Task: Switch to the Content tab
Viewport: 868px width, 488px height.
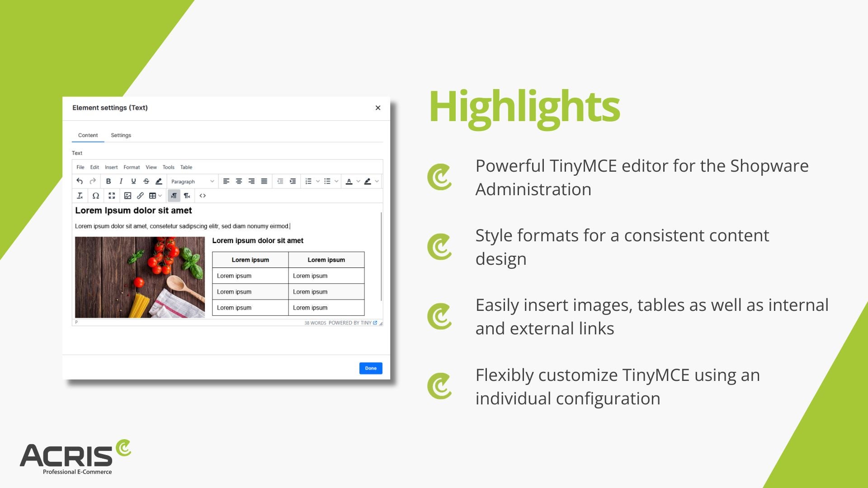Action: (x=88, y=135)
